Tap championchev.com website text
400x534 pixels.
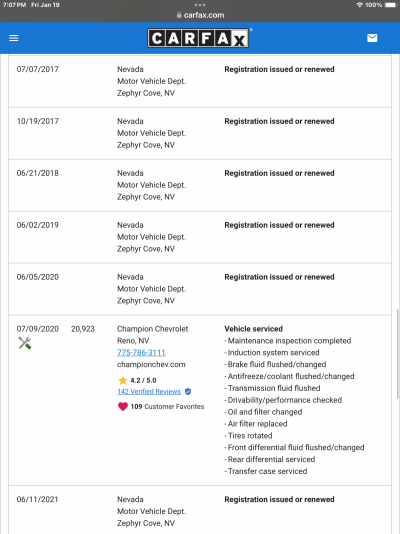(151, 364)
